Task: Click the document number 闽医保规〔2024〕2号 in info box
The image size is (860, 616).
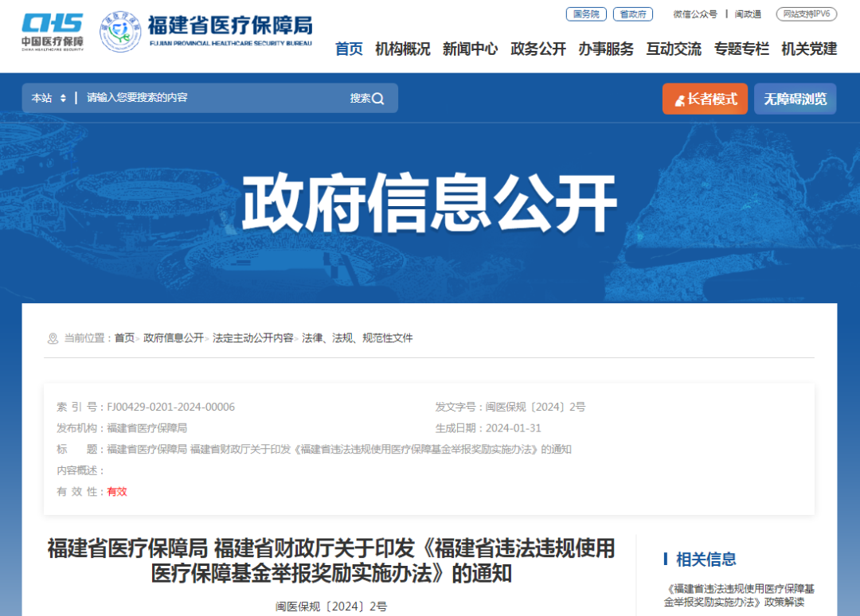Action: (x=535, y=407)
